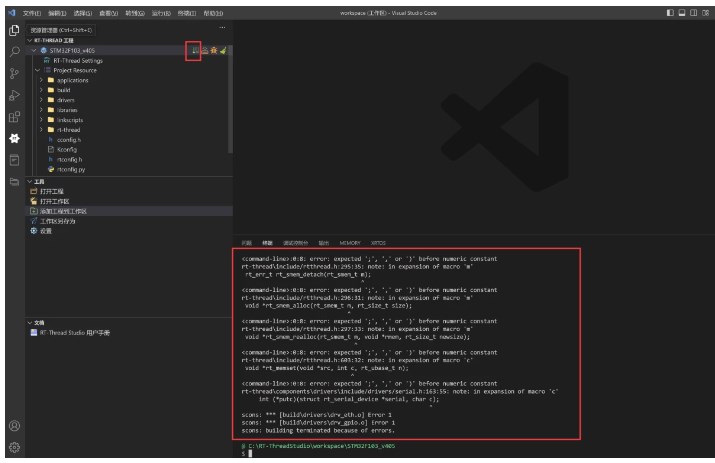Image resolution: width=715 pixels, height=463 pixels.
Task: Click the rtconfig.py Python file icon
Action: pyautogui.click(x=51, y=169)
